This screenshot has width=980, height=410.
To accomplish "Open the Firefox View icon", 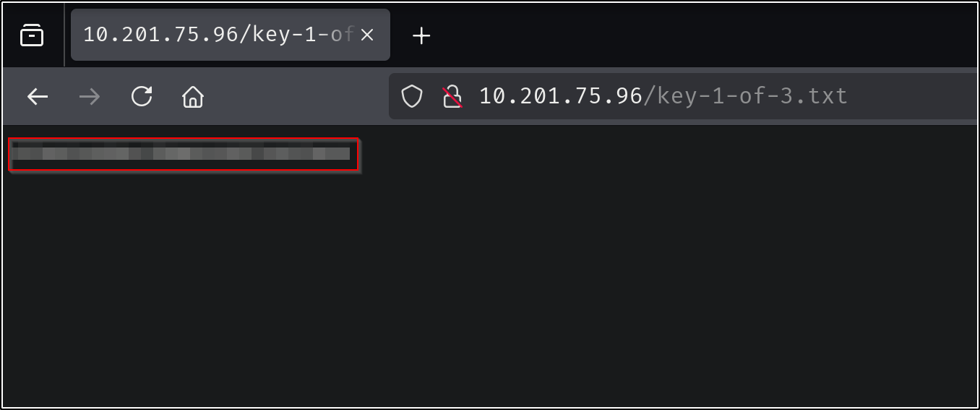I will pyautogui.click(x=32, y=35).
